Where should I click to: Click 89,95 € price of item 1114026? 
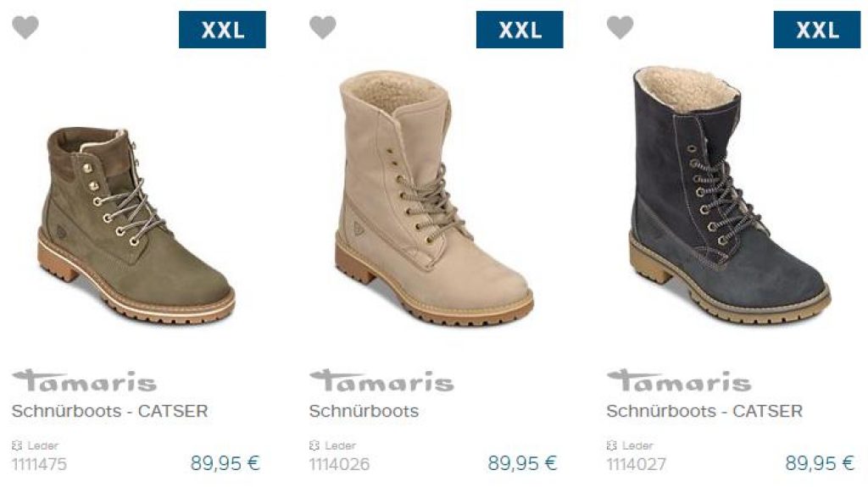click(522, 463)
